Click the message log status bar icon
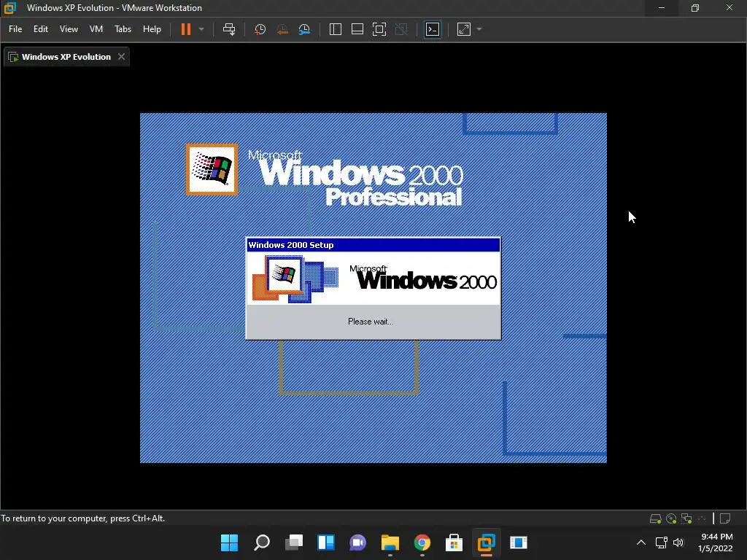747x560 pixels. point(725,518)
